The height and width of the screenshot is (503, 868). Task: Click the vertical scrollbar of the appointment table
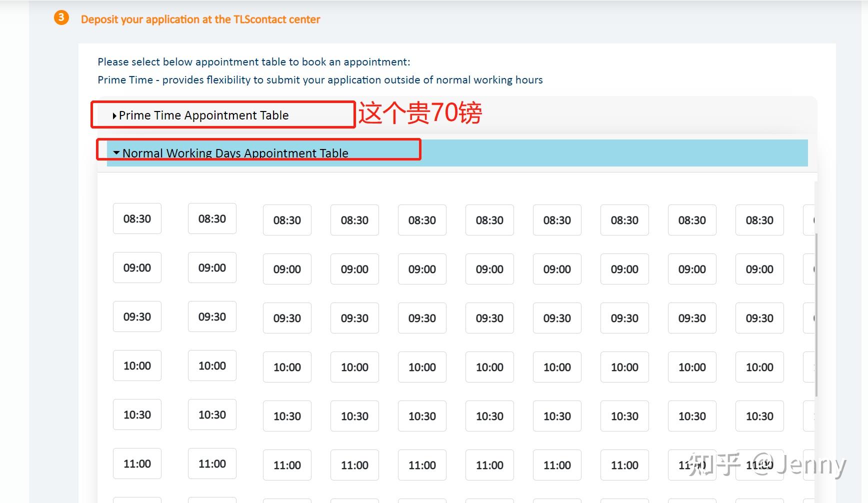click(x=816, y=315)
